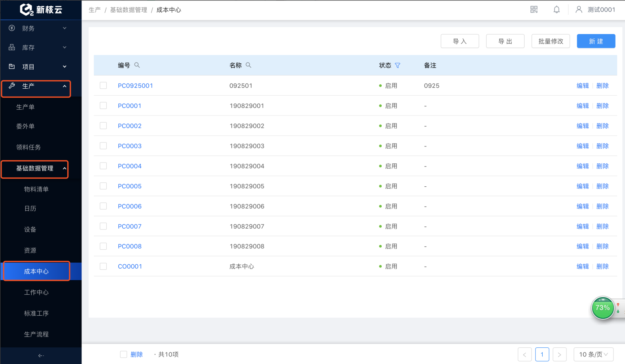Open 生产单 in the sidebar

[25, 107]
